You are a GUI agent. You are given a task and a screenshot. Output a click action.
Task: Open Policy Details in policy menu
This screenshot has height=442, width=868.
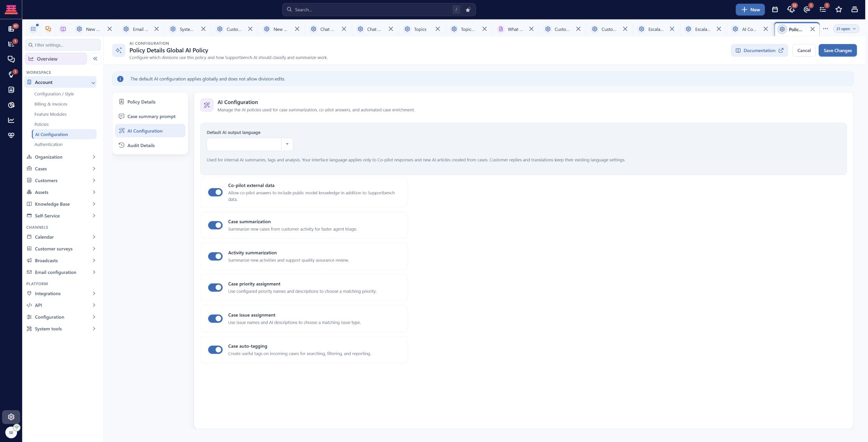(150, 102)
